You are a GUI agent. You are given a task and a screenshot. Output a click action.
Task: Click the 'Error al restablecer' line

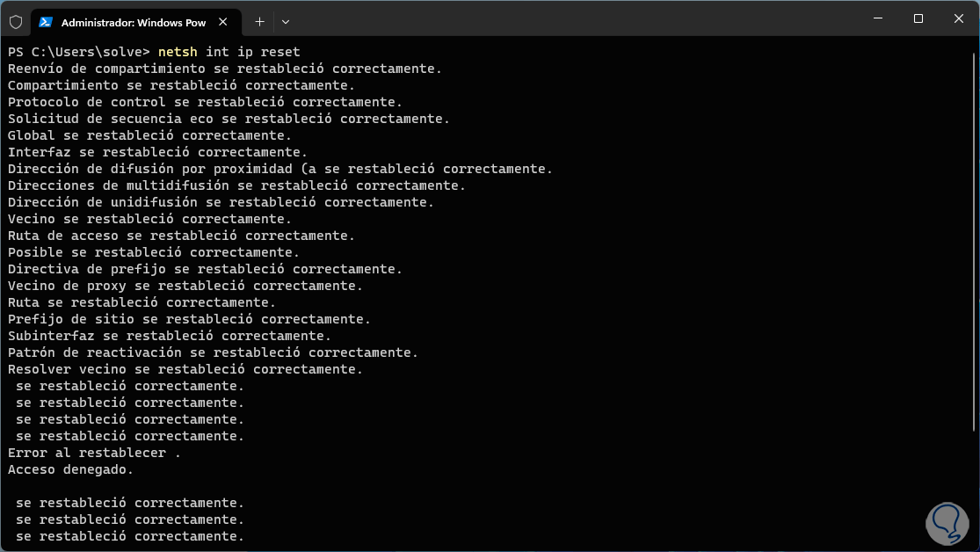[x=94, y=453]
